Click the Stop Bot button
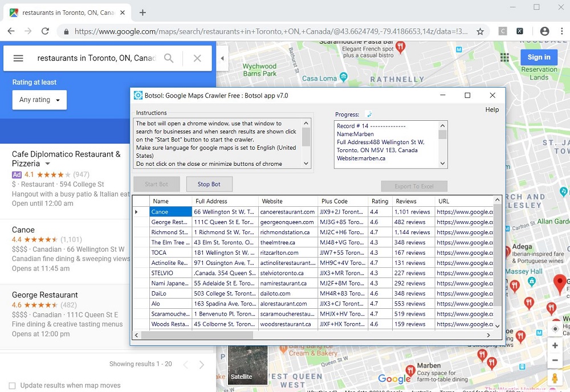Image resolution: width=570 pixels, height=392 pixels. click(x=209, y=184)
